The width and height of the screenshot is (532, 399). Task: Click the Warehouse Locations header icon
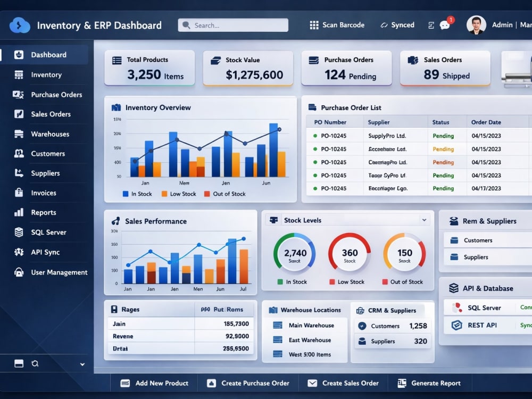(x=273, y=310)
